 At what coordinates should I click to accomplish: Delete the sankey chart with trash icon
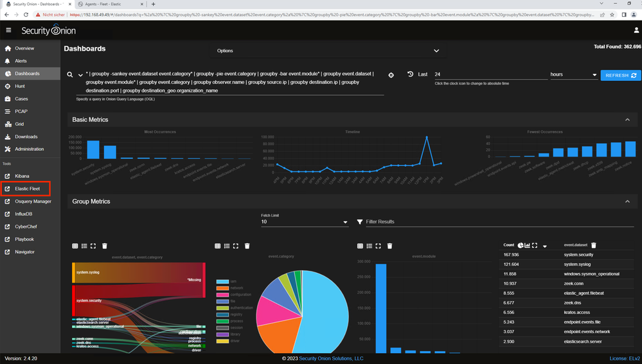click(x=104, y=246)
